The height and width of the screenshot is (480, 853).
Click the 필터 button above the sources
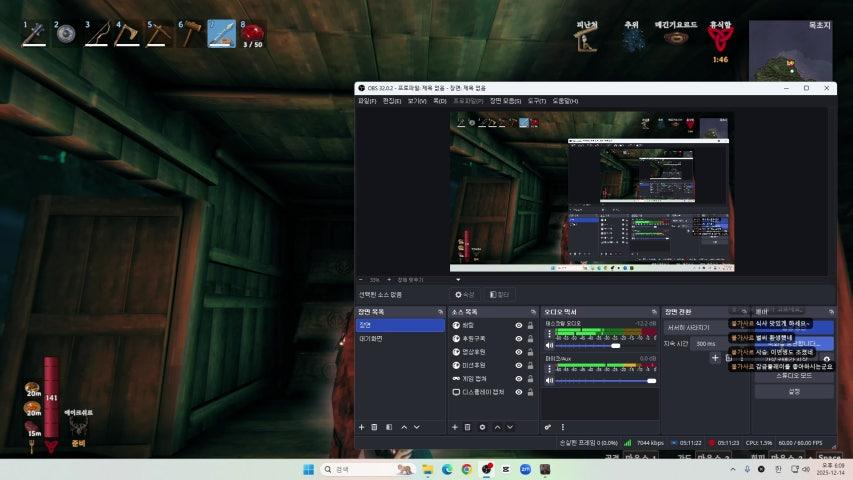coord(499,295)
